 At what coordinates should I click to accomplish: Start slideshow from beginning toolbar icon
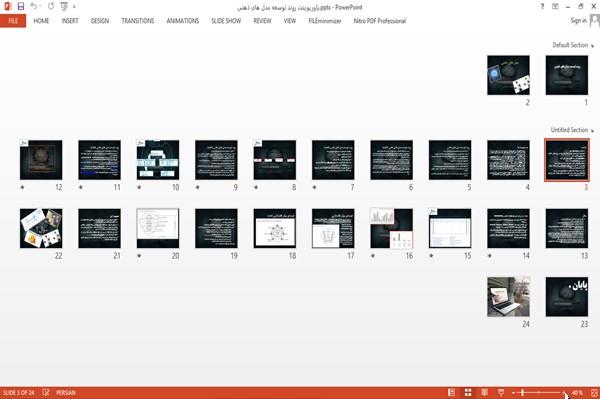point(64,7)
